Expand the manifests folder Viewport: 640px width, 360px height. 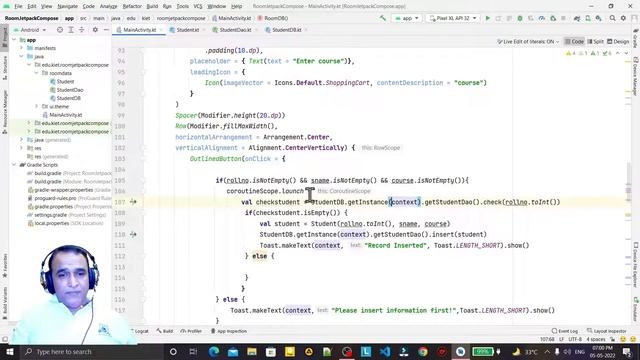pyautogui.click(x=22, y=48)
